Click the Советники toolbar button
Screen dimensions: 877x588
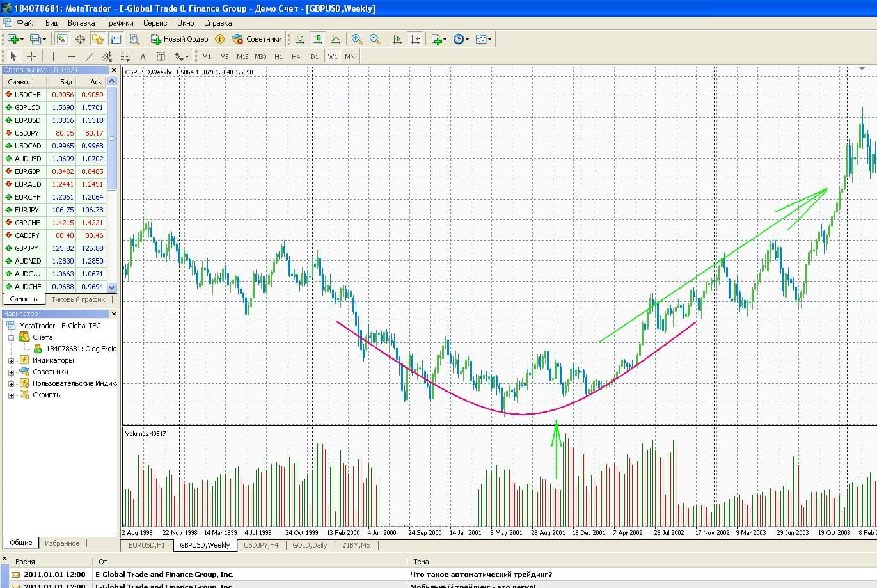pyautogui.click(x=257, y=39)
